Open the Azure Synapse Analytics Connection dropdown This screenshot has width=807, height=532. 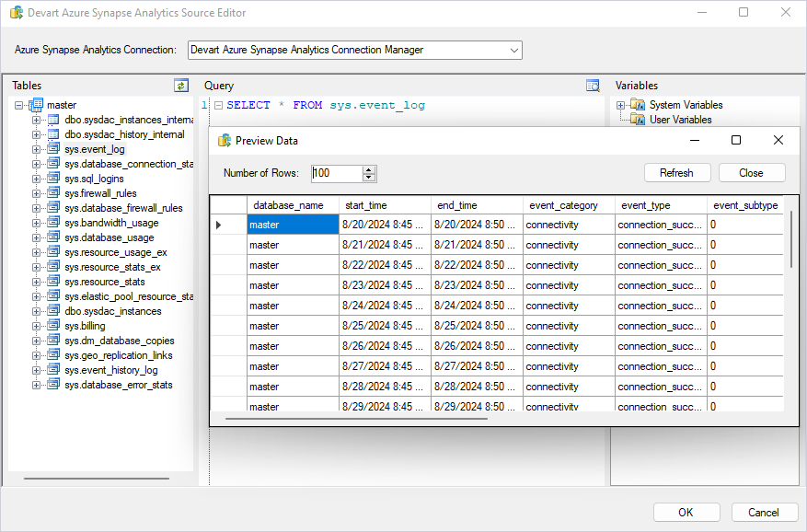[513, 50]
